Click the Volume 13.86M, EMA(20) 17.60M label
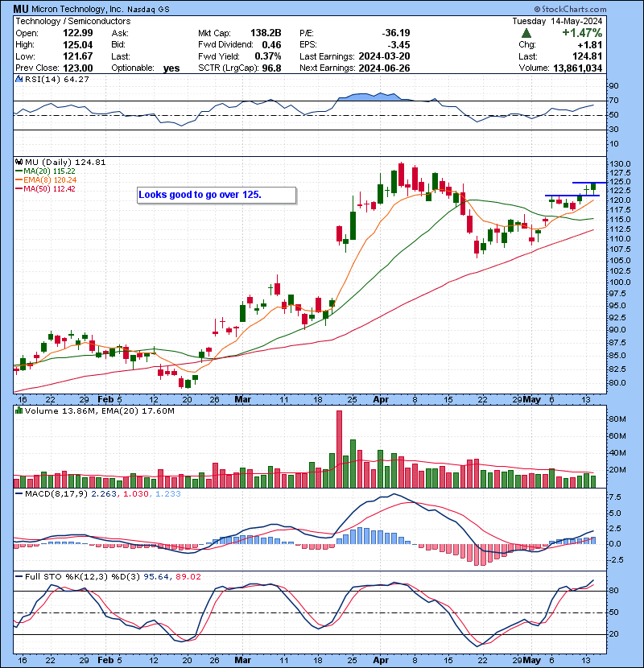The image size is (644, 668). click(x=100, y=410)
